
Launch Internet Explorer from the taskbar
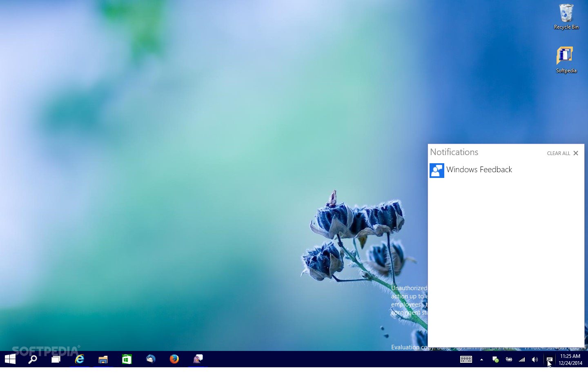(x=80, y=359)
